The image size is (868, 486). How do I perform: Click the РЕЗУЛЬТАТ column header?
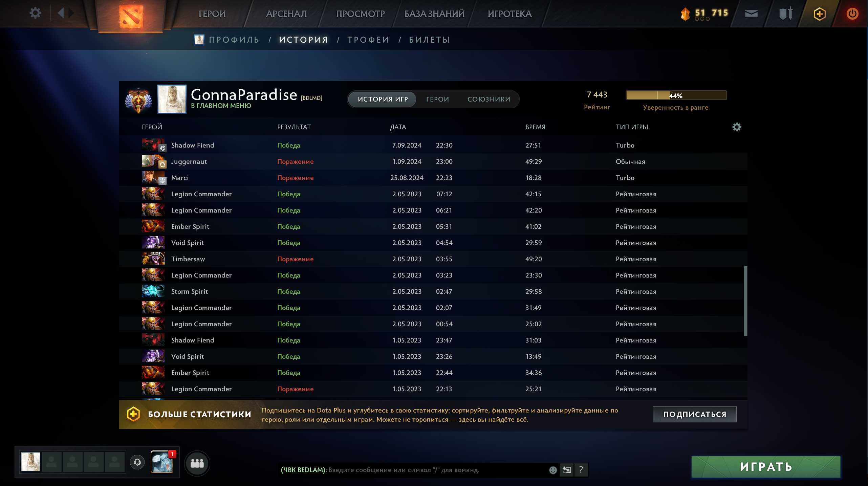(x=294, y=127)
